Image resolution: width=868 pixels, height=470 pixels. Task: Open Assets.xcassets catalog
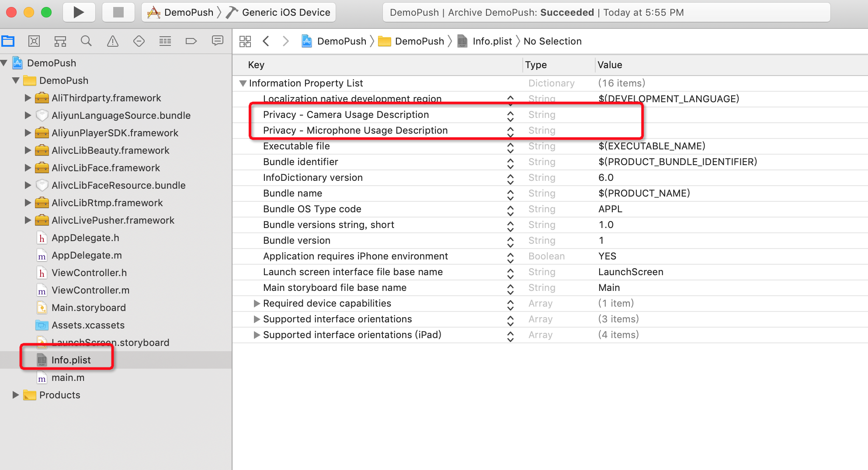pyautogui.click(x=88, y=325)
